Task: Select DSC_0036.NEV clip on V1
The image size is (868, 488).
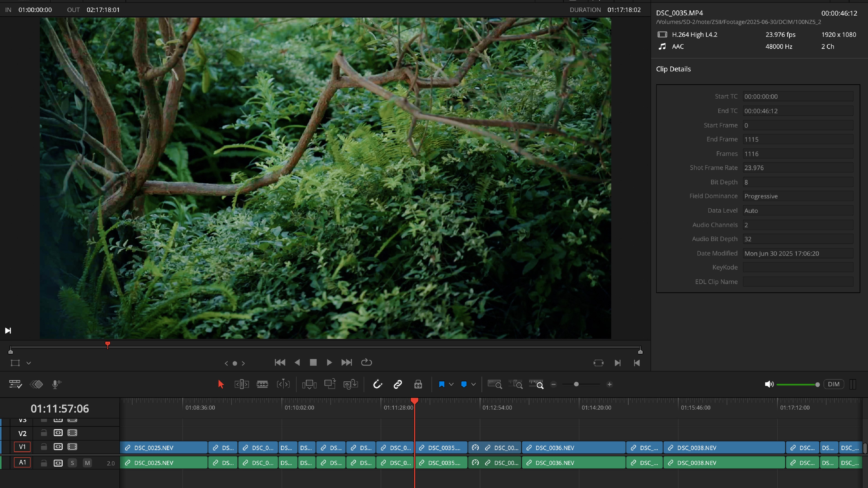Action: (x=573, y=448)
